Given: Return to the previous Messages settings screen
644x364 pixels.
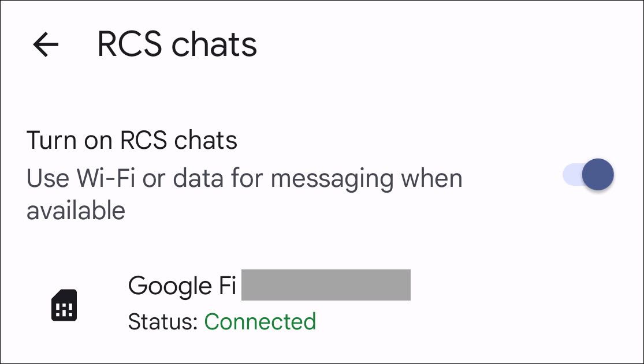Looking at the screenshot, I should point(46,44).
